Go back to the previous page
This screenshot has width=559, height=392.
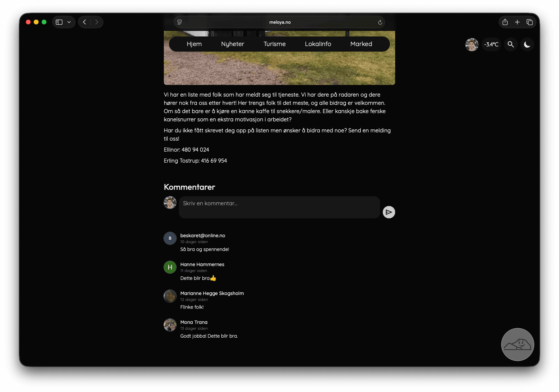click(85, 22)
